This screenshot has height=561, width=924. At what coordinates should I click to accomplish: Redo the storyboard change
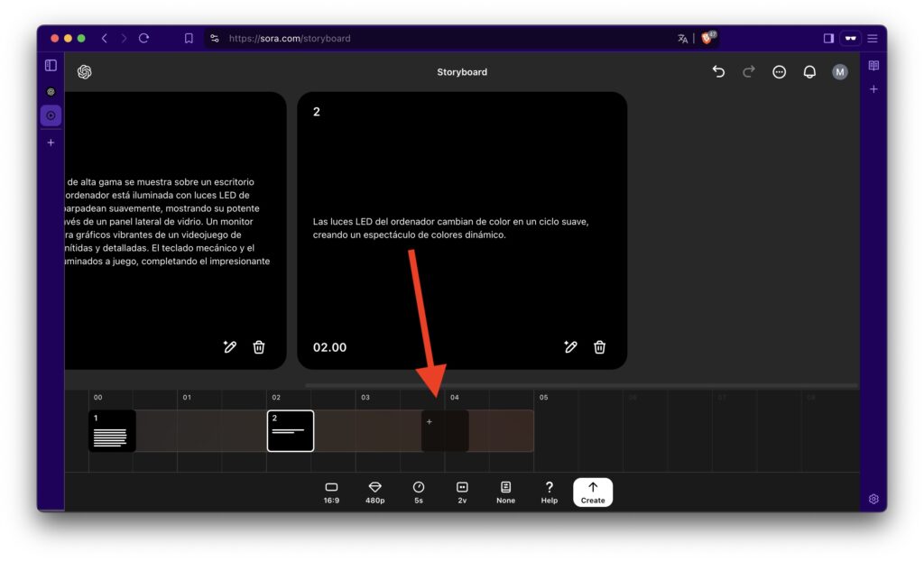coord(749,72)
